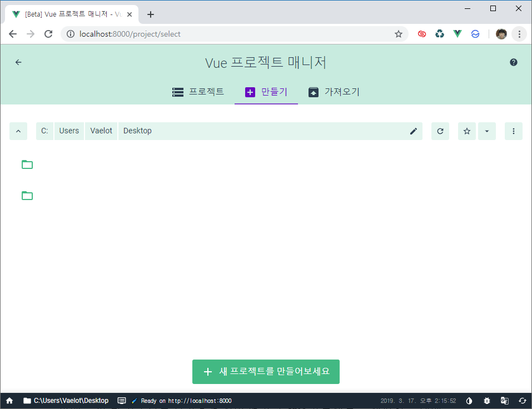Click the refresh icon at bottom-right status bar

[523, 400]
